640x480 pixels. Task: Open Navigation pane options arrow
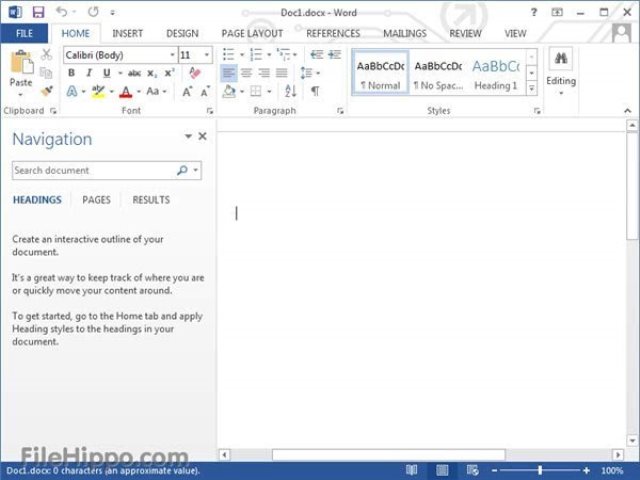click(x=188, y=136)
